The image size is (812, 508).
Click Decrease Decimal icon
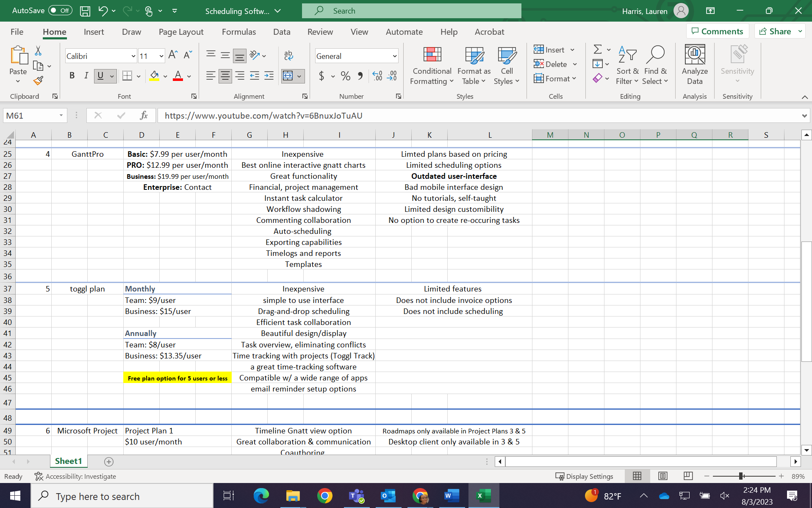tap(392, 76)
